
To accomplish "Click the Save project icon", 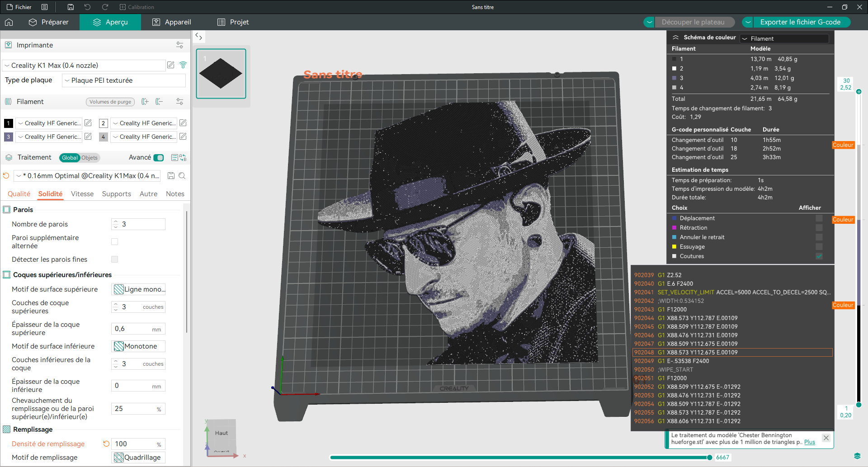I will coord(71,7).
